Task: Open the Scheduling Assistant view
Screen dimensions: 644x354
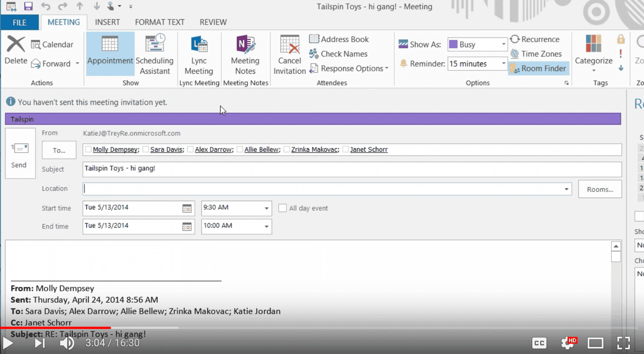Action: pos(154,54)
